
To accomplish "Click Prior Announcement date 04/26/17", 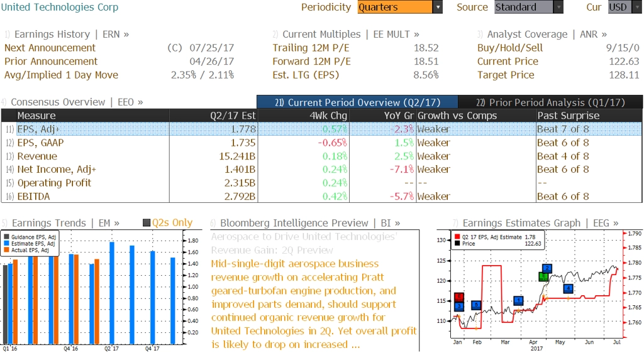I will pyautogui.click(x=211, y=62).
